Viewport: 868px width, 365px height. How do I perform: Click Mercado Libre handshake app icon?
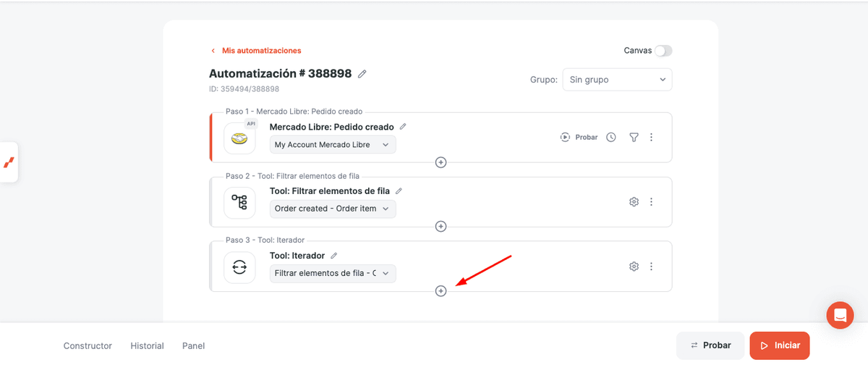tap(239, 138)
